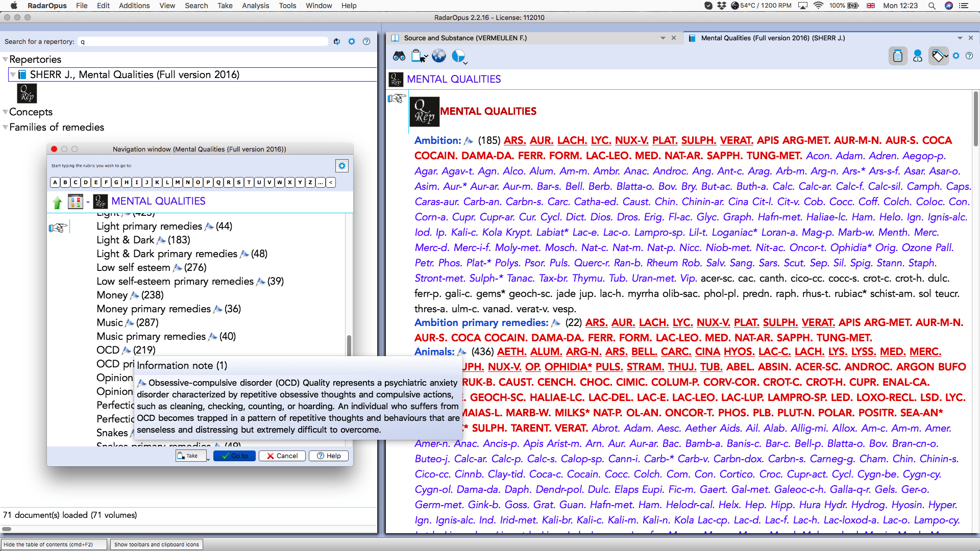Collapse Families of remedies section
The image size is (980, 551).
(x=5, y=127)
